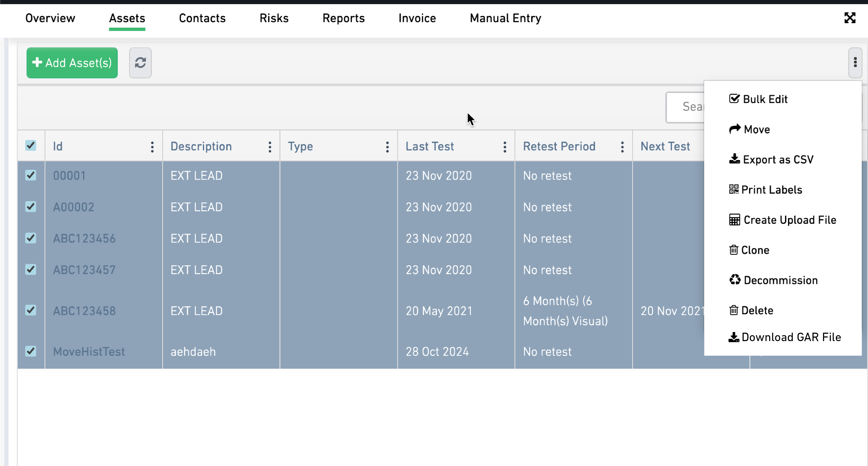Sort by the Last Test column header
This screenshot has width=868, height=466.
pyautogui.click(x=430, y=146)
